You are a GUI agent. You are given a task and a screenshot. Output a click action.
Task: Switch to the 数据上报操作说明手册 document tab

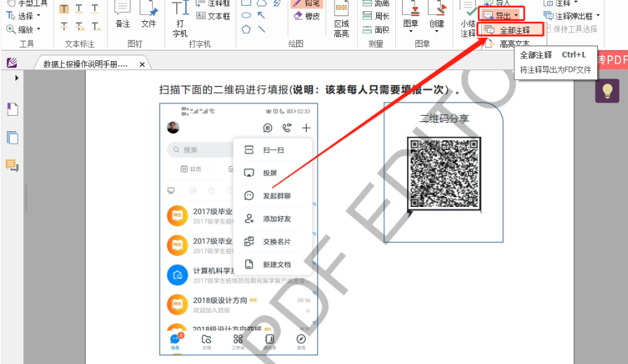[x=86, y=64]
